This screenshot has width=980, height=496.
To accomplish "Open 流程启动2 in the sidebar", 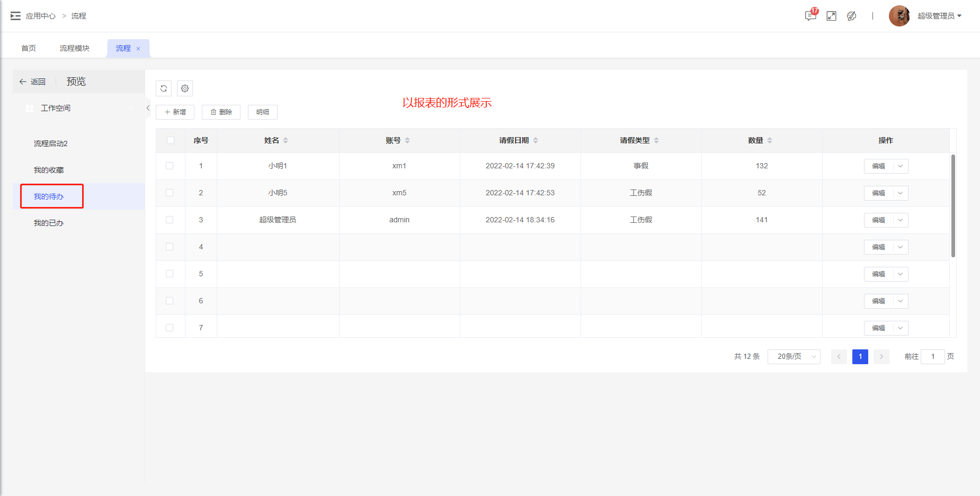I will [78, 143].
